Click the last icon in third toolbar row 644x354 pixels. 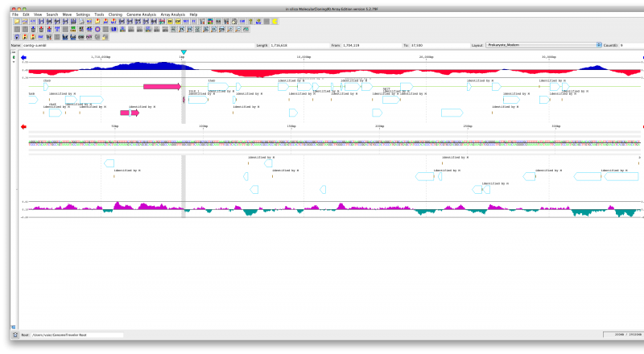pos(105,37)
